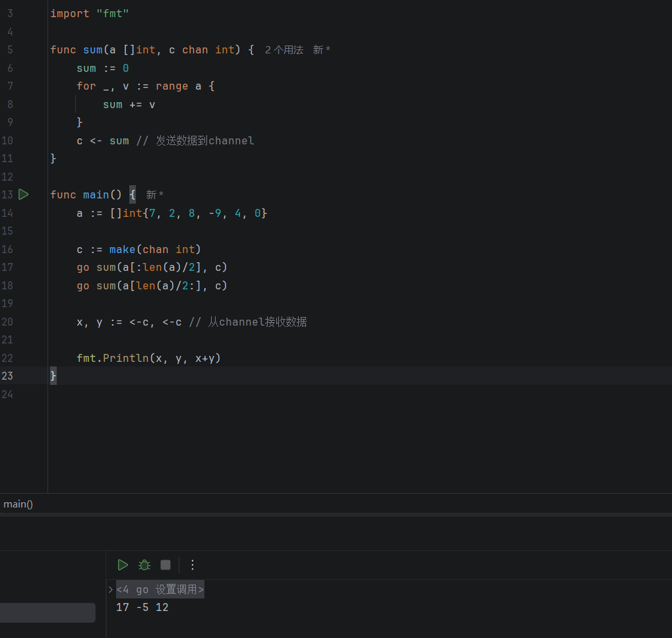Click line number 5 in the gutter

pos(10,50)
